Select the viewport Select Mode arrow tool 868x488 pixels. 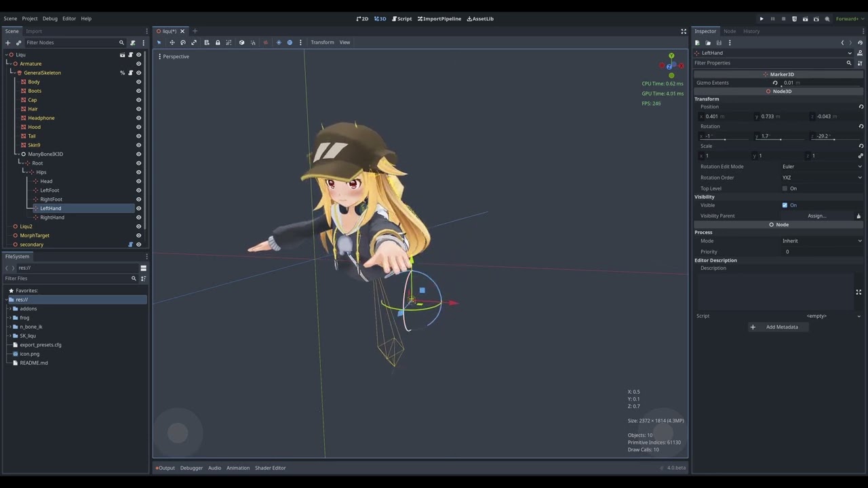click(159, 43)
